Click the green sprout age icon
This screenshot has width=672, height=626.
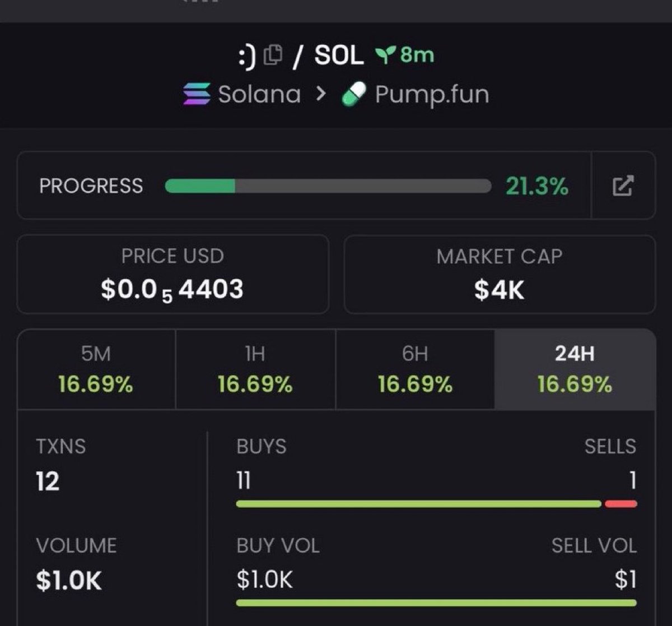point(384,55)
